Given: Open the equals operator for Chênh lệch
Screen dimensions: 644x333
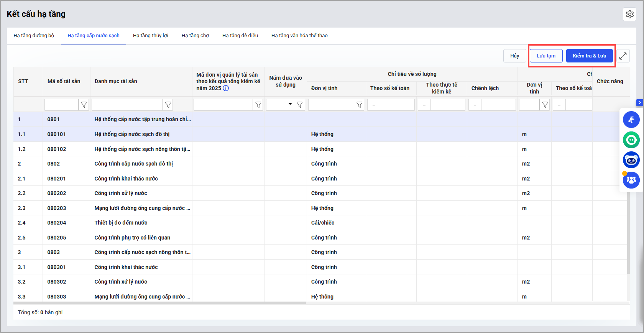Looking at the screenshot, I should pos(475,105).
